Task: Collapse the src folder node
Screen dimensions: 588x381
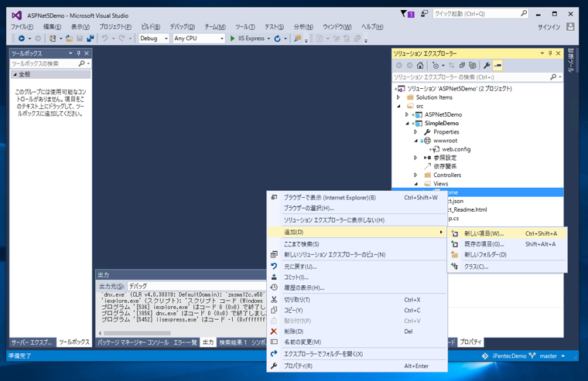Action: point(398,106)
